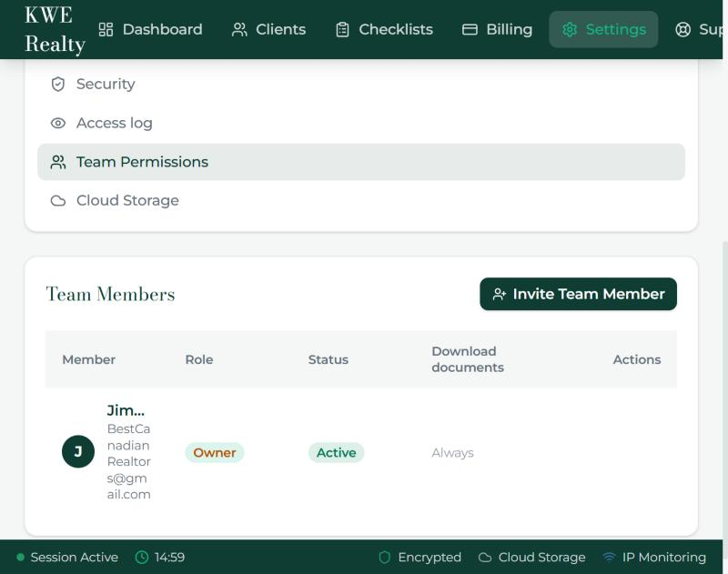Invite a new team member
Viewport: 728px width, 574px height.
pyautogui.click(x=578, y=294)
